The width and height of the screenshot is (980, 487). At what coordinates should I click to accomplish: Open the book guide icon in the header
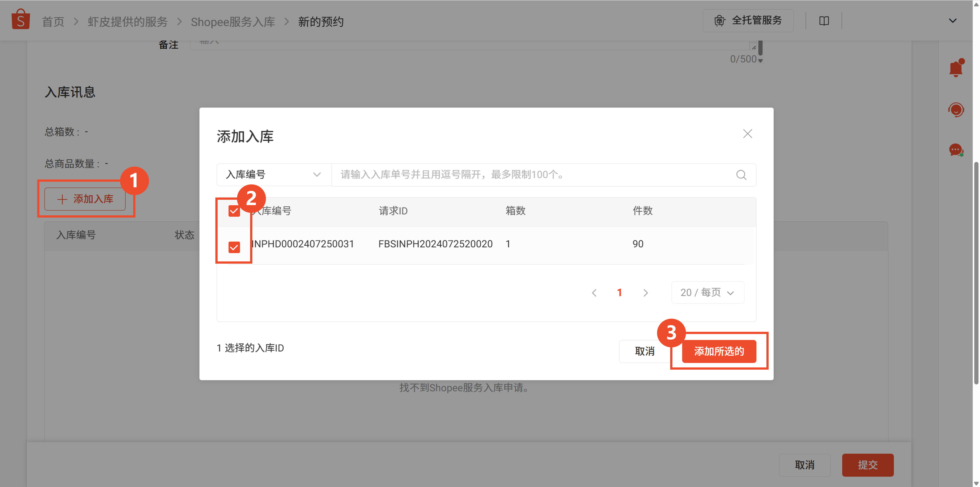click(x=824, y=21)
